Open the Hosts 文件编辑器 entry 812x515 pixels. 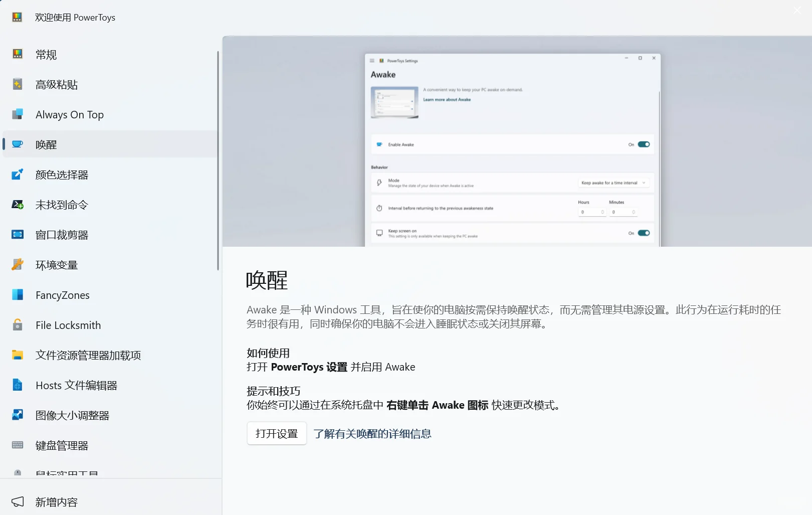(110, 385)
